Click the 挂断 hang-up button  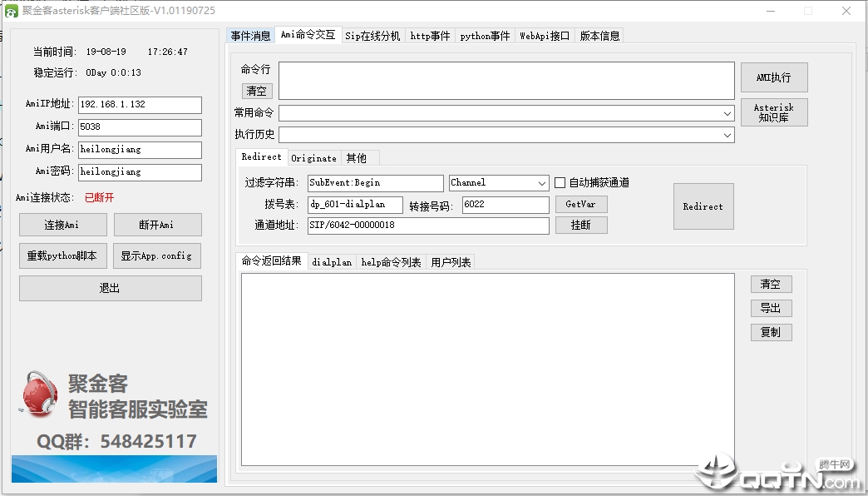[580, 225]
